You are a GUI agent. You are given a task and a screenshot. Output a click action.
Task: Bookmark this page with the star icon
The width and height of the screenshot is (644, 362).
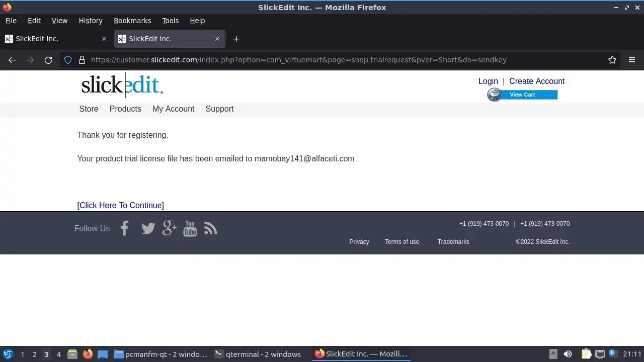click(x=612, y=60)
